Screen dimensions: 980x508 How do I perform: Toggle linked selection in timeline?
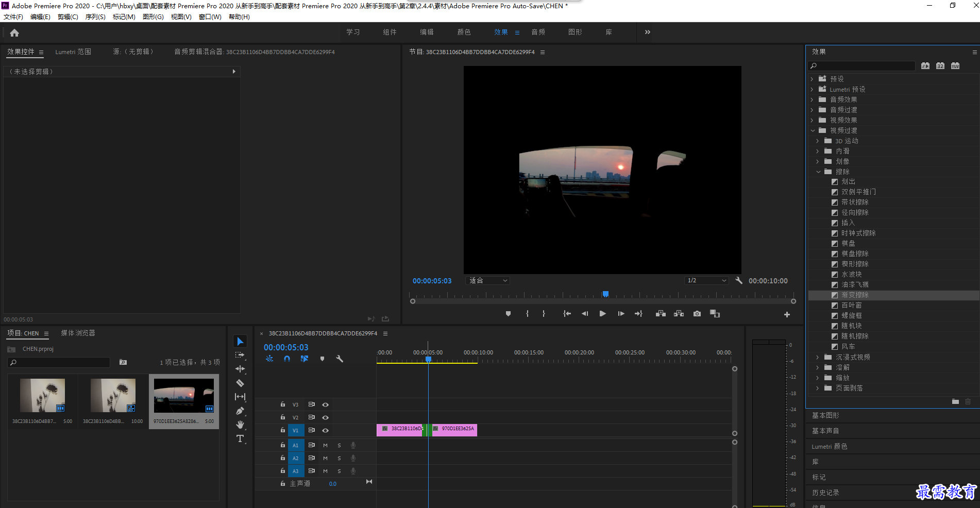point(305,359)
